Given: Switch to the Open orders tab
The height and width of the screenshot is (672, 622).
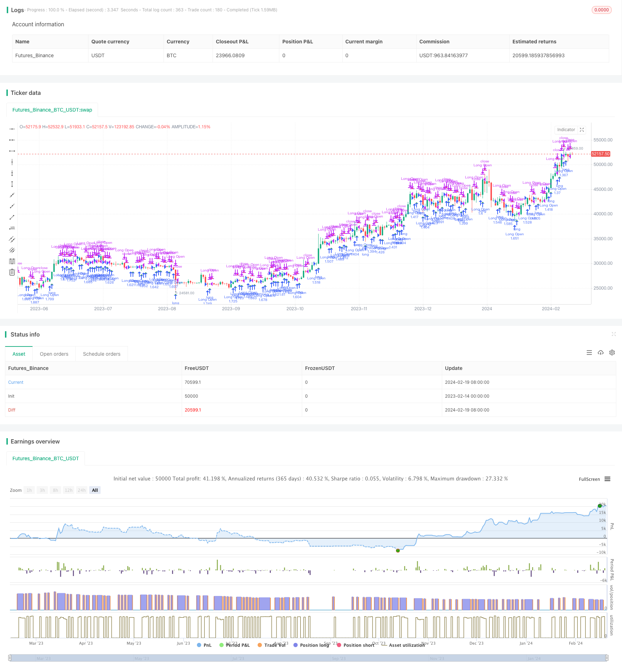Looking at the screenshot, I should pyautogui.click(x=54, y=354).
